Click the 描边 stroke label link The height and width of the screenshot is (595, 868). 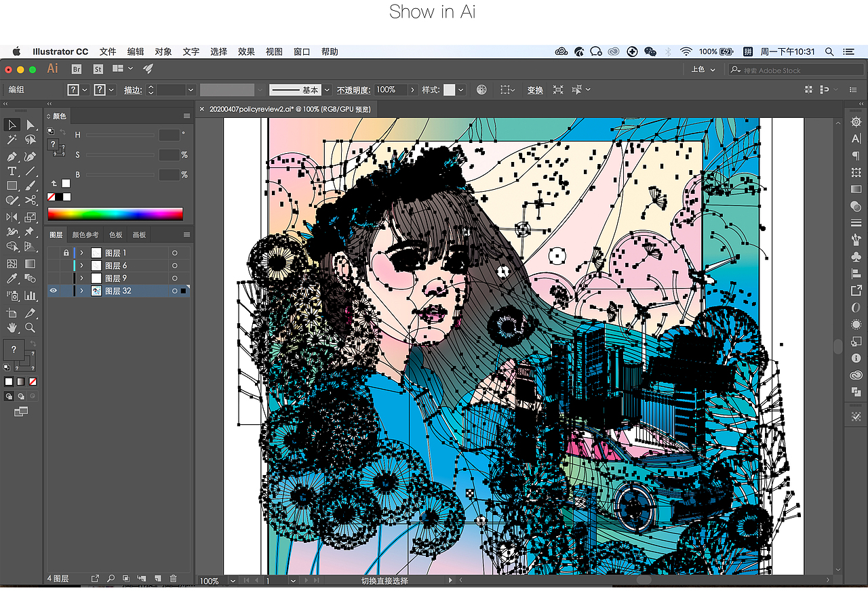[132, 89]
